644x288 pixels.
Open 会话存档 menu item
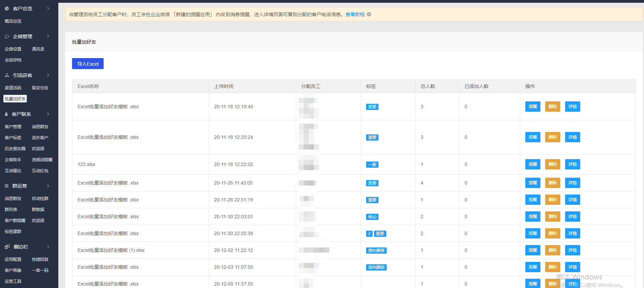[13, 60]
